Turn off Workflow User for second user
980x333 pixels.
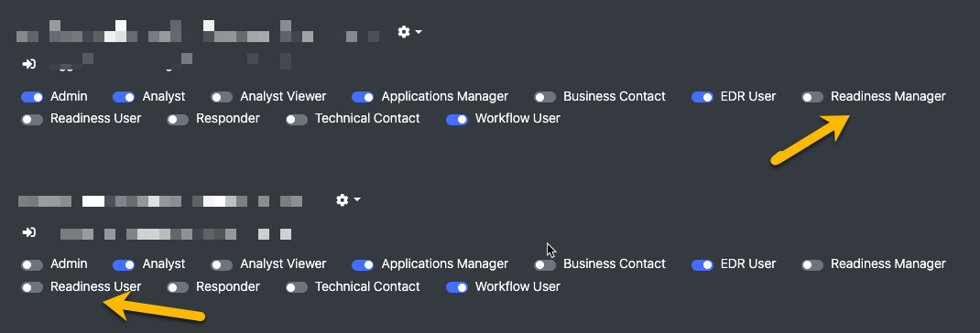[x=457, y=287]
